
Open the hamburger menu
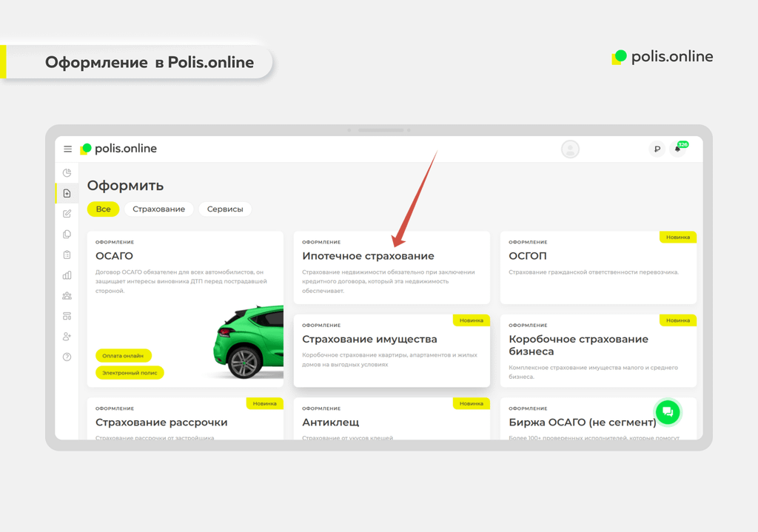click(67, 149)
